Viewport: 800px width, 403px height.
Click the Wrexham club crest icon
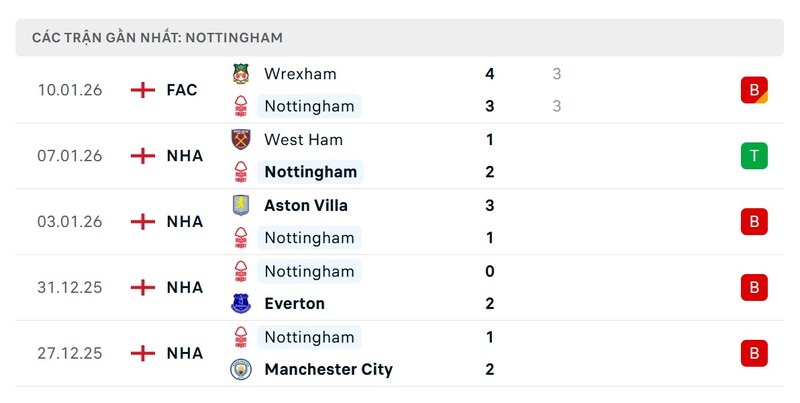point(240,74)
